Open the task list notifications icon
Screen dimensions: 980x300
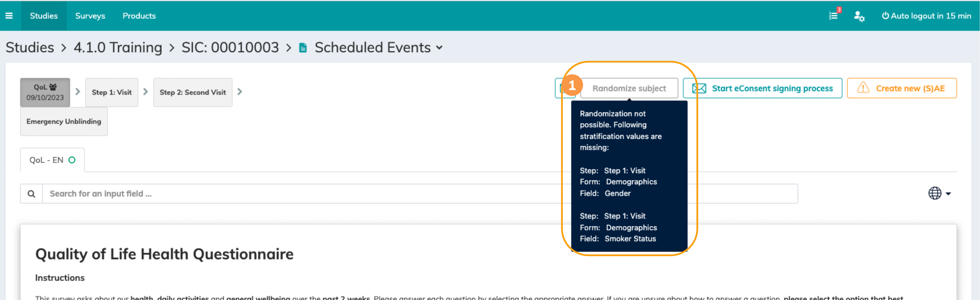tap(833, 16)
